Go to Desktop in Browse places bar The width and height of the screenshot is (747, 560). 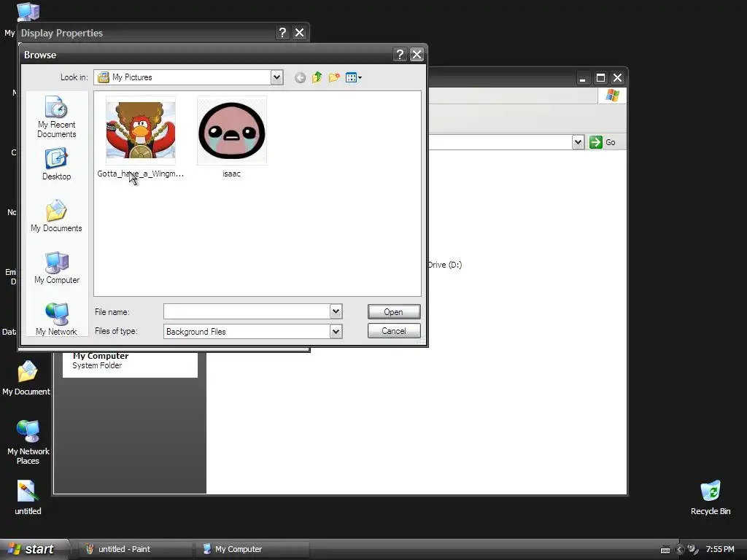point(56,164)
